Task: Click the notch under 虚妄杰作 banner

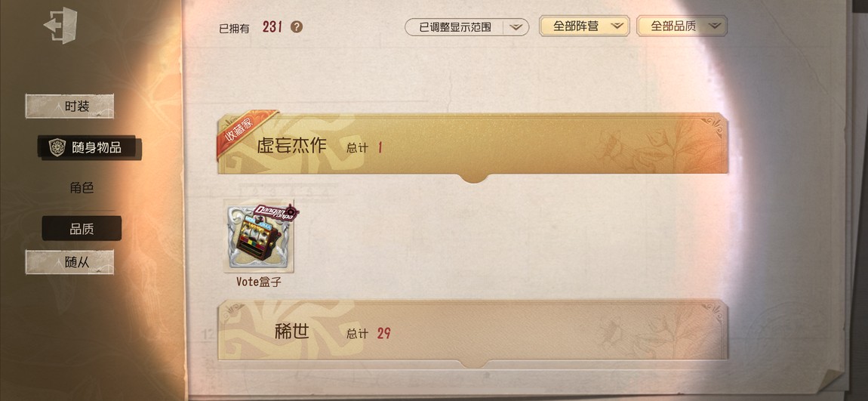Action: tap(473, 178)
